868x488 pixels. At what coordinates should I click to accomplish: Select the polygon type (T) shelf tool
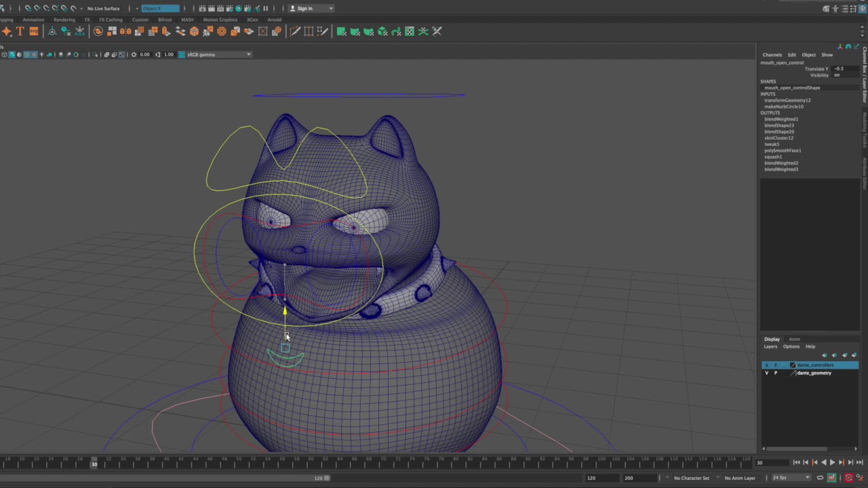tap(20, 31)
